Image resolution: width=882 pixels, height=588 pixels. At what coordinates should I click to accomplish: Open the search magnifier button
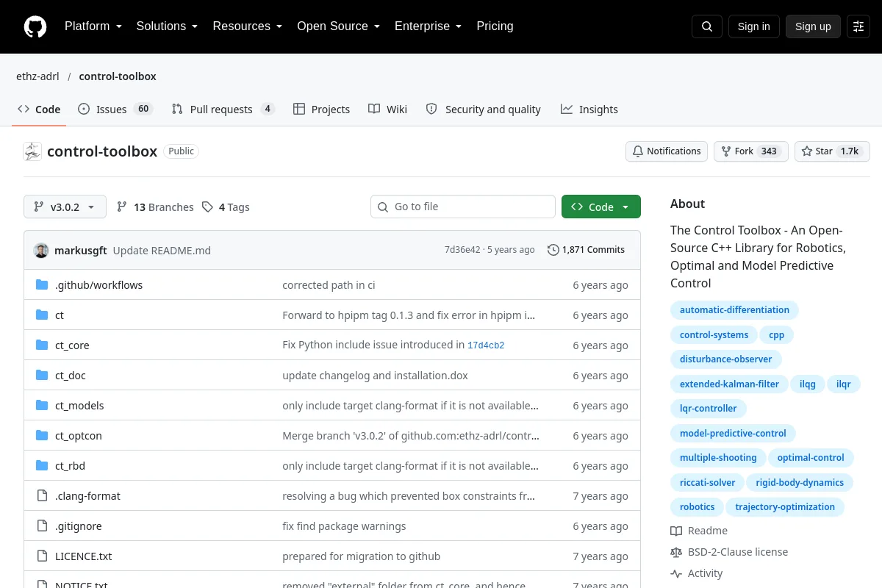(x=707, y=26)
